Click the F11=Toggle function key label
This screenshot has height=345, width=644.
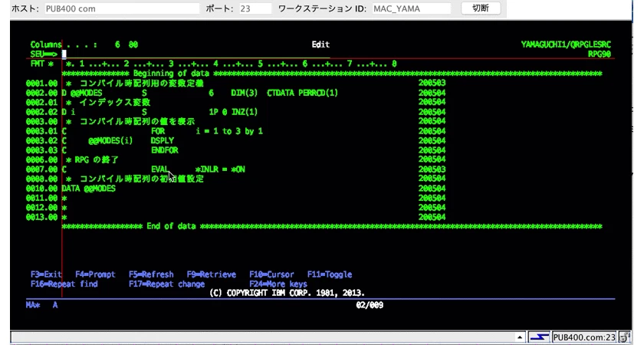[x=330, y=274]
